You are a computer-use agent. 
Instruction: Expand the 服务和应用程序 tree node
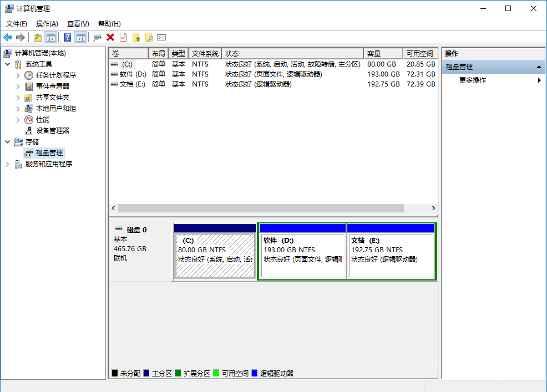(8, 164)
